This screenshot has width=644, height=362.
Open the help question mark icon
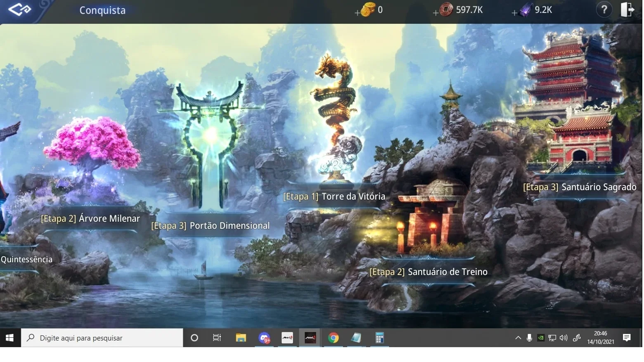604,9
